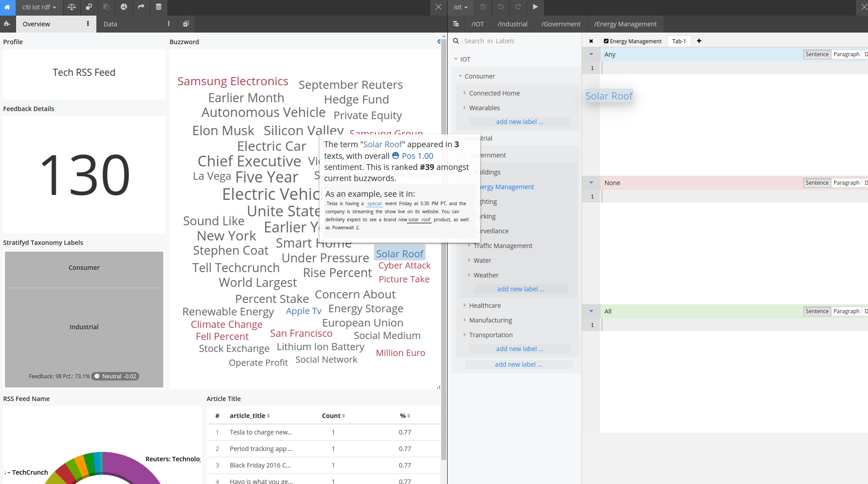Click the Climate Change buzzword
Viewport: 868px width, 484px height.
[227, 324]
